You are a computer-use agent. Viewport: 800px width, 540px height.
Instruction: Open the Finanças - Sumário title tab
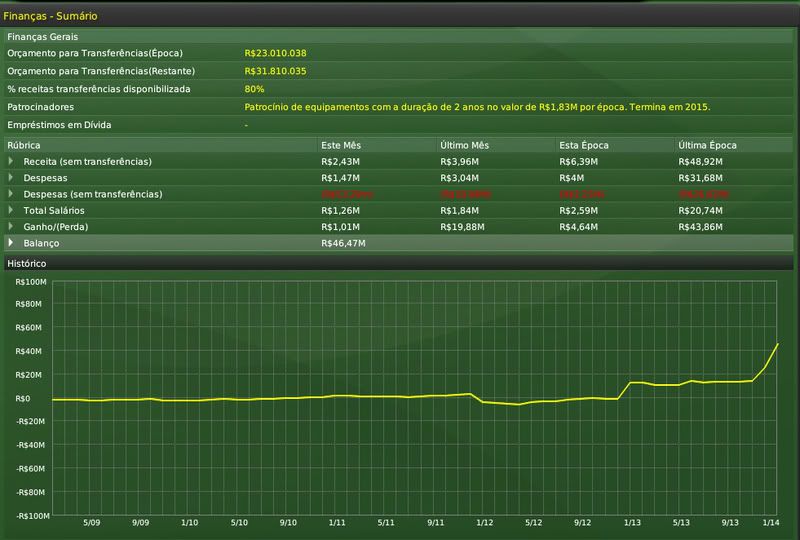[x=52, y=17]
